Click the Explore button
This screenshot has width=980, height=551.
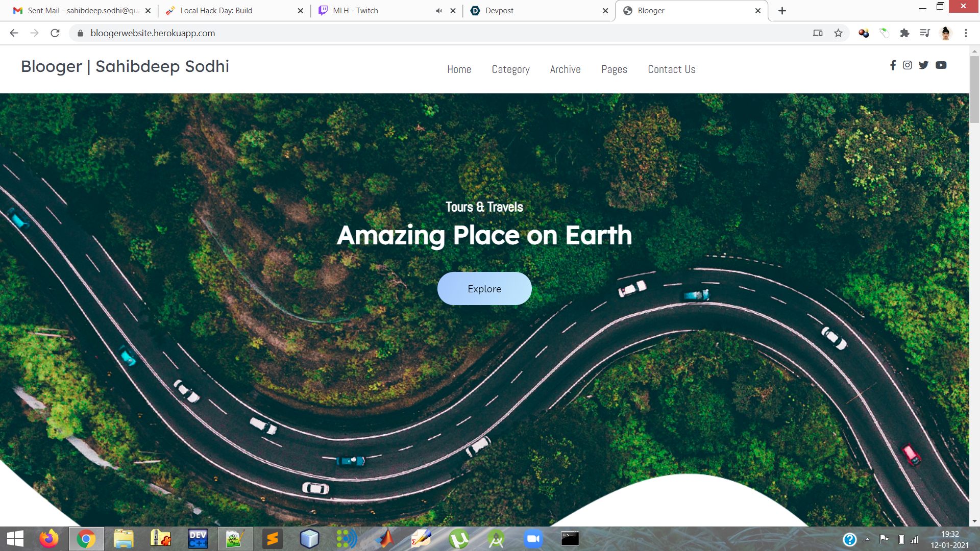click(484, 289)
